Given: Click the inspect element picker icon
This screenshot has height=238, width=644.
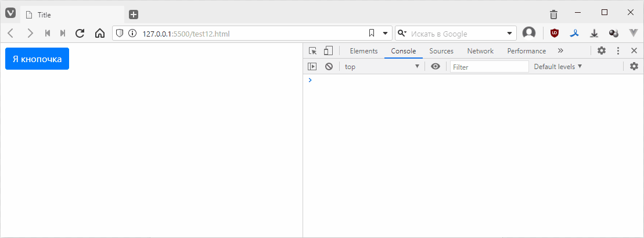Looking at the screenshot, I should pos(313,51).
